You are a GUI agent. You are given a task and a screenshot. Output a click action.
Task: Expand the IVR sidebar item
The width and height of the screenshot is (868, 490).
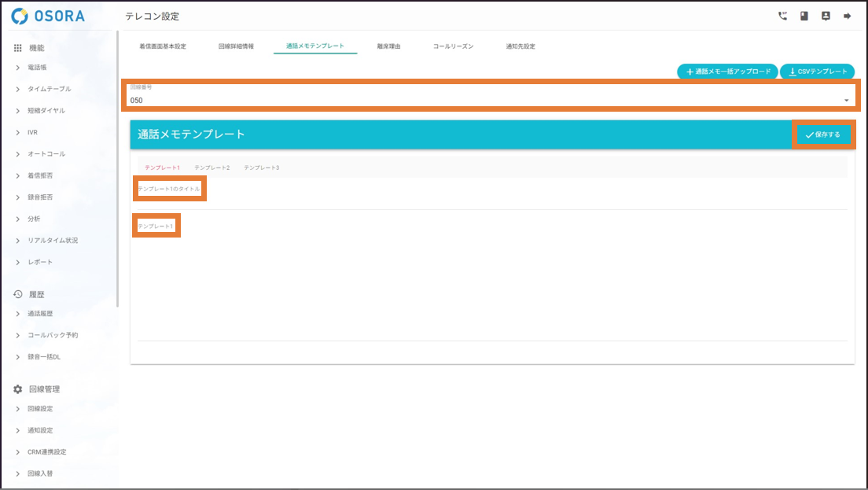(32, 132)
